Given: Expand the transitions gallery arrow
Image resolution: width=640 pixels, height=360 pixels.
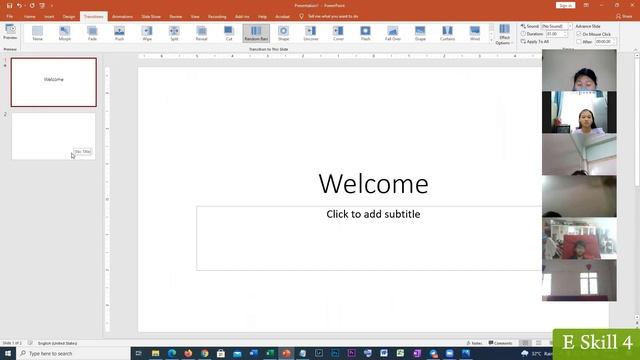Looking at the screenshot, I should [x=491, y=40].
